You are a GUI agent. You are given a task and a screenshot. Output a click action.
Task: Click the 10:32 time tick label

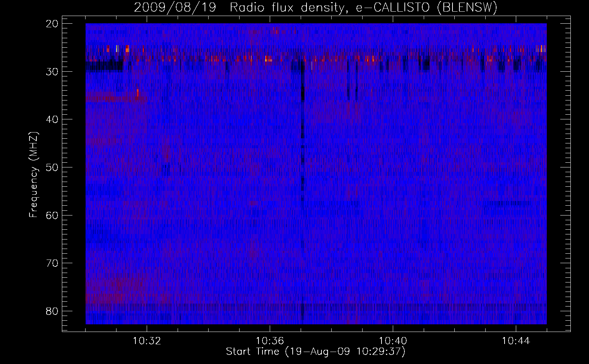coord(147,341)
